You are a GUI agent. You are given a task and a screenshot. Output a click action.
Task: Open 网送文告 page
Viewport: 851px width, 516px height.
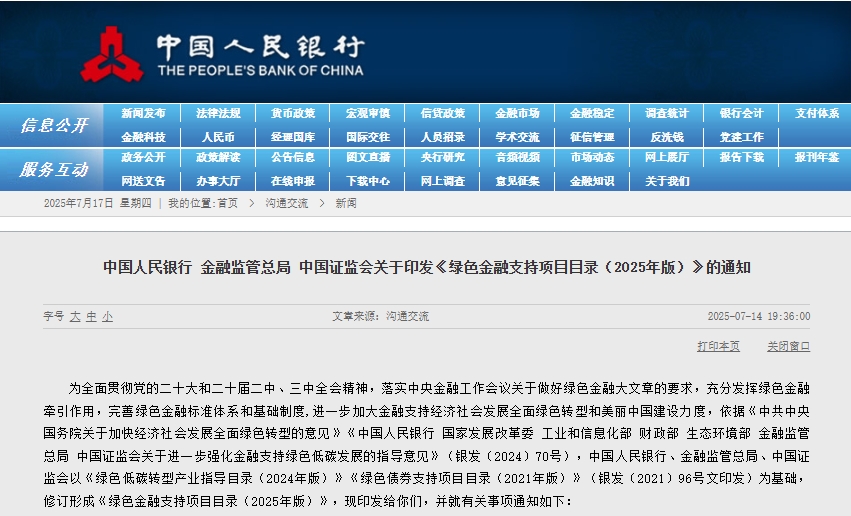(x=143, y=181)
